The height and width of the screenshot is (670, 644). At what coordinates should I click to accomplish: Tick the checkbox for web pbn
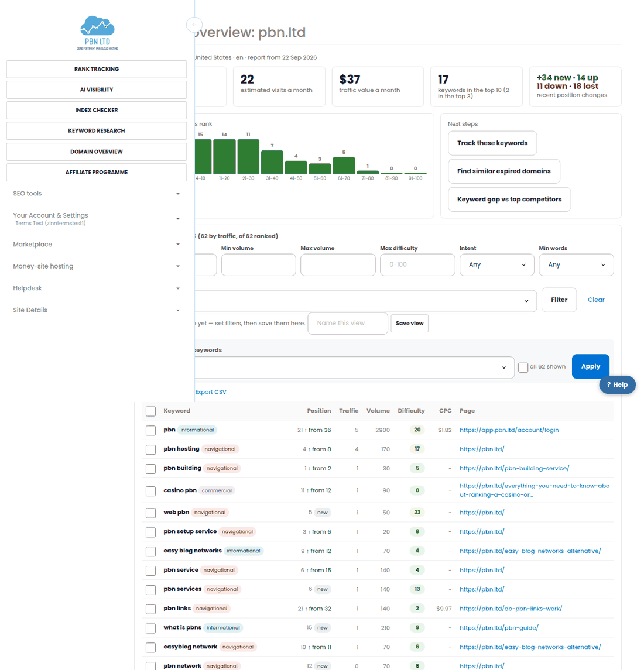(x=150, y=513)
